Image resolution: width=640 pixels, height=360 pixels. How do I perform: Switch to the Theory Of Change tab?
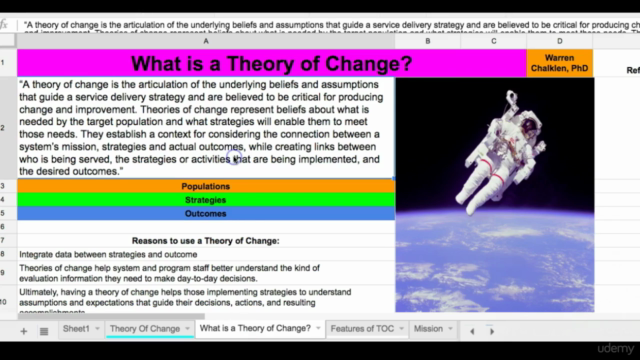(x=145, y=329)
